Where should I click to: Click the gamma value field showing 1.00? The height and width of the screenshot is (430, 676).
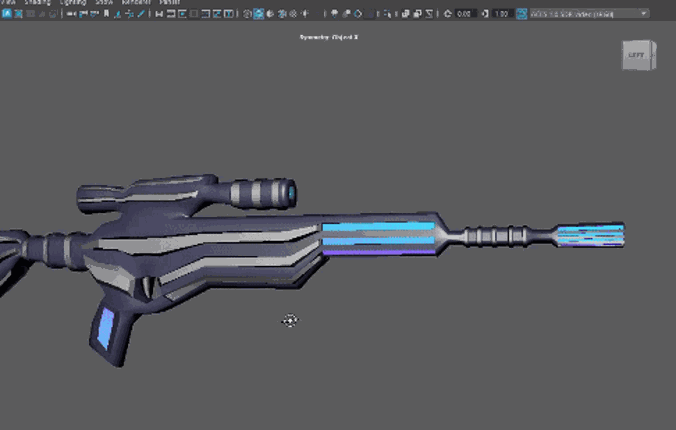tap(502, 14)
